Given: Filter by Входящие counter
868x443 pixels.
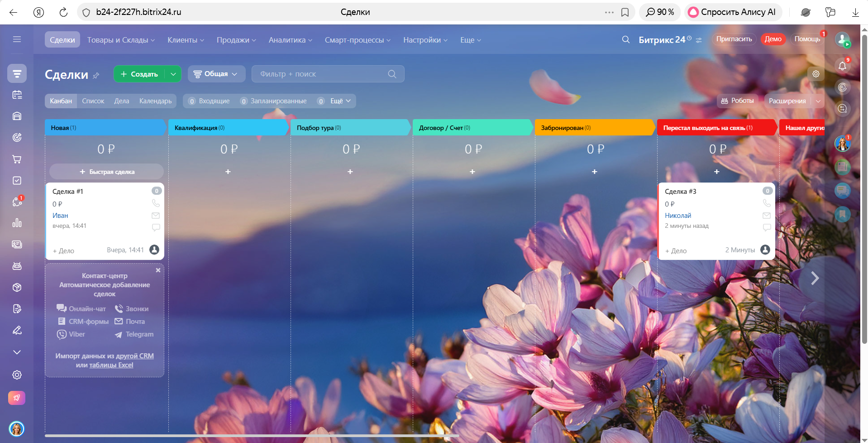Looking at the screenshot, I should coord(209,101).
